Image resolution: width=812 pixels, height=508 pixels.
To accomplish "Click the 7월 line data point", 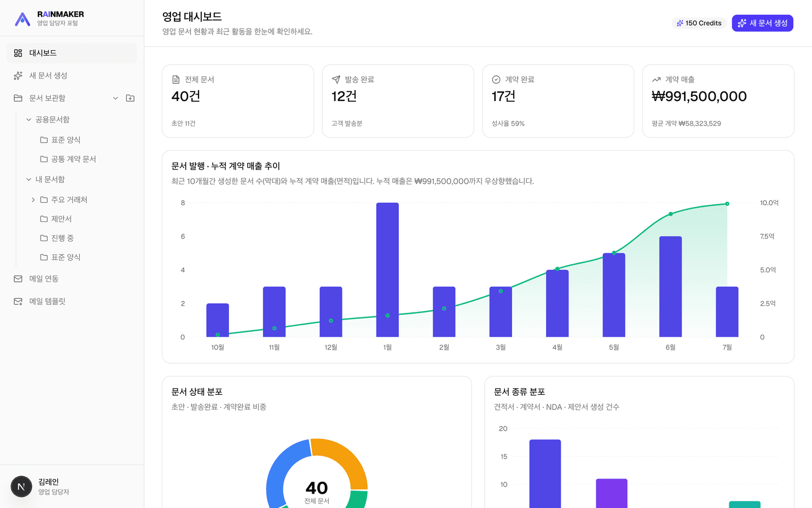I will coord(727,204).
